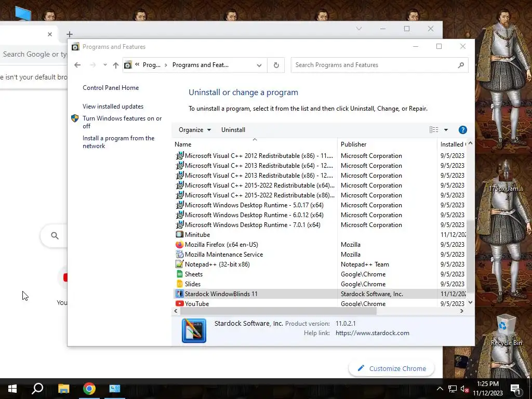Image resolution: width=532 pixels, height=399 pixels.
Task: Select Microsoft Windows Desktop Runtime - 7.0.1 (x64)
Action: click(252, 224)
